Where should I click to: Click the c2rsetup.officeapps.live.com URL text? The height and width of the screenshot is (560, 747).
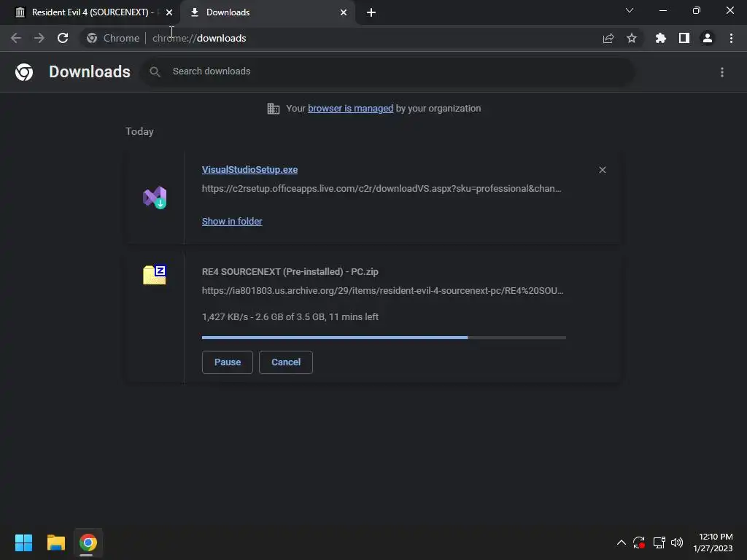pyautogui.click(x=382, y=189)
